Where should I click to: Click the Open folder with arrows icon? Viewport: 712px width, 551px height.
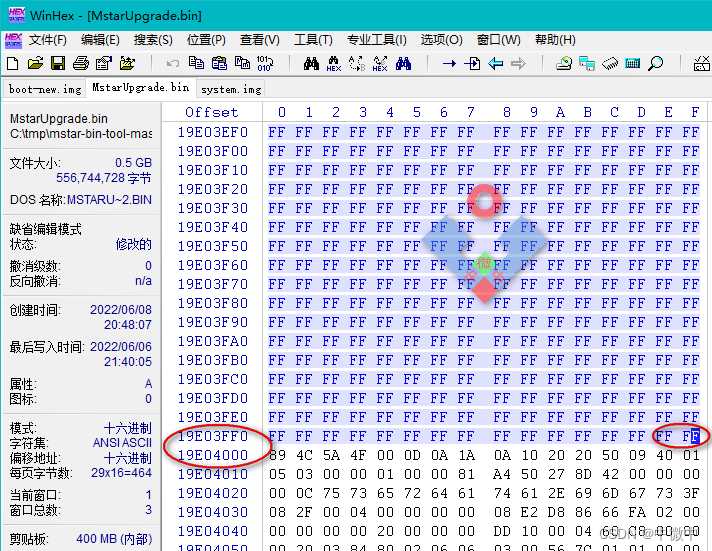(x=127, y=63)
